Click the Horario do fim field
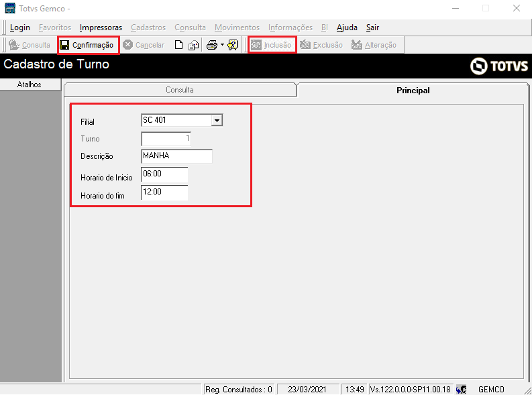This screenshot has width=532, height=395. pyautogui.click(x=164, y=192)
